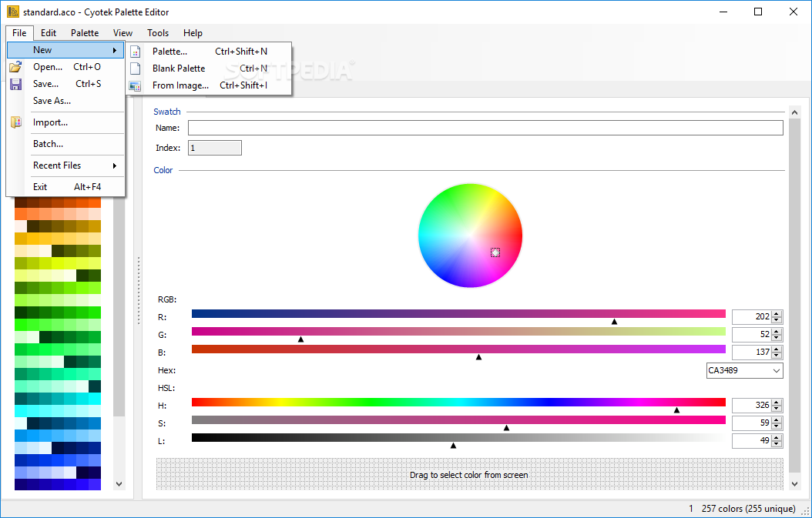Decrease the S value with down spinner
The image size is (812, 518).
(x=777, y=426)
